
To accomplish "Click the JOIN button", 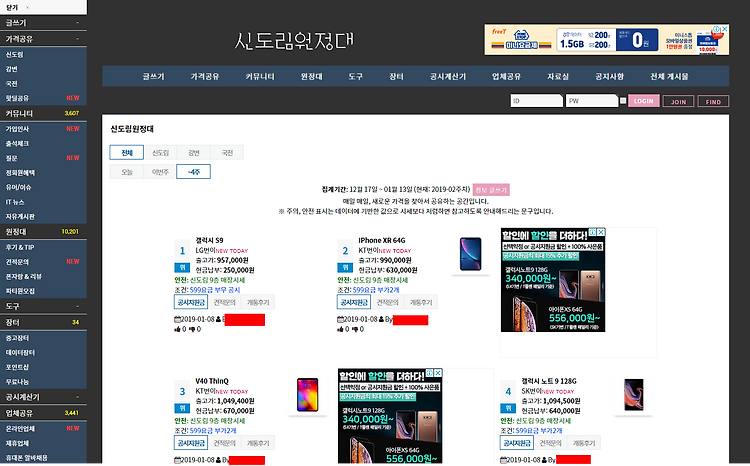I will [x=678, y=101].
